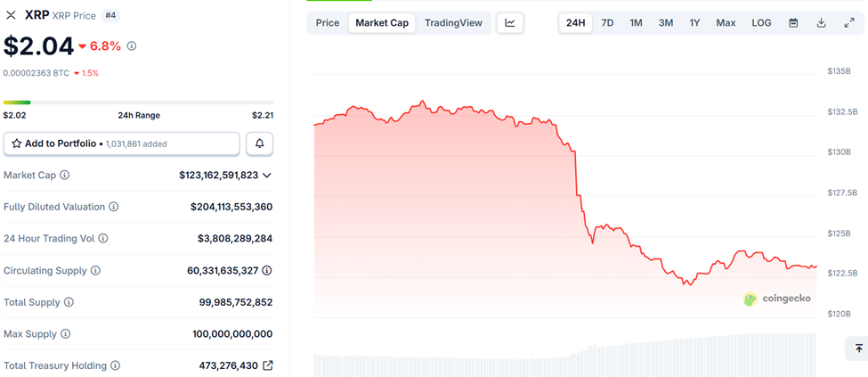Expand chart to fullscreen
The width and height of the screenshot is (868, 377).
(x=849, y=23)
